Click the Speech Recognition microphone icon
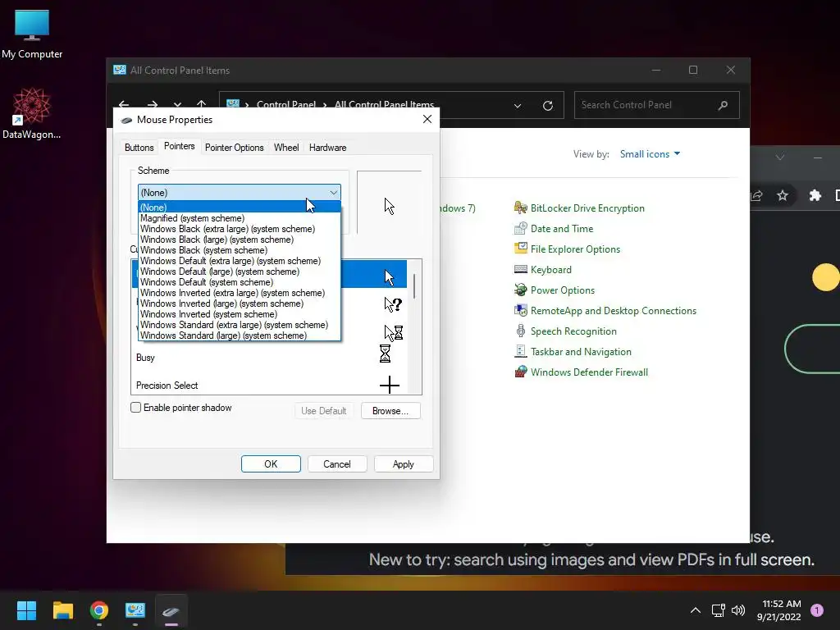 click(520, 331)
